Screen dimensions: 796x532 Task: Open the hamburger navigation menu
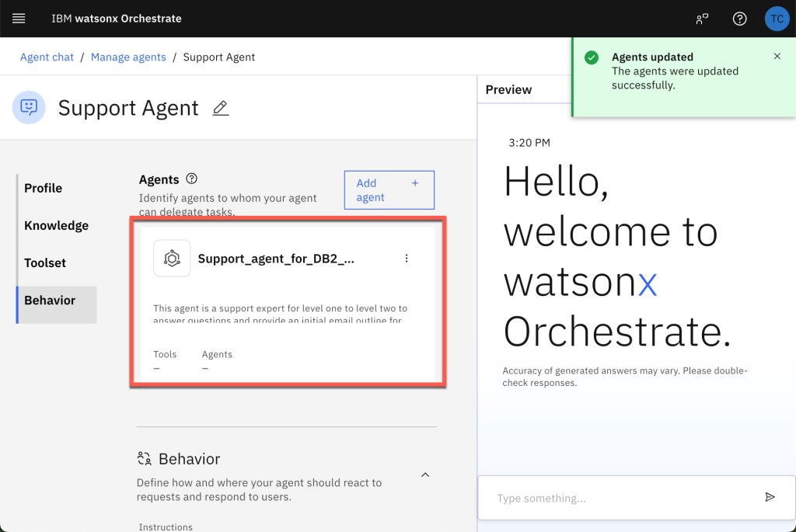19,19
